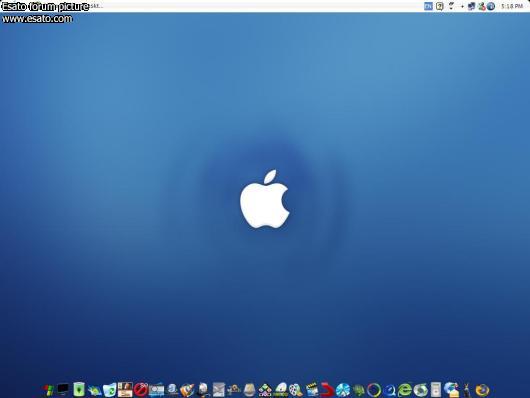Launch the light-blue pinwheel disc dock icon
The image size is (530, 398).
(x=343, y=390)
